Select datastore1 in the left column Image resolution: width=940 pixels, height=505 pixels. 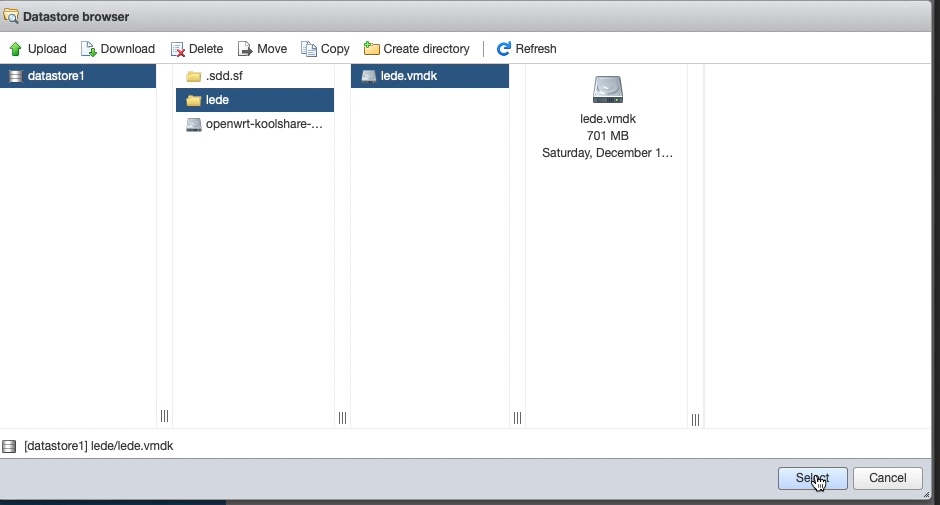click(55, 76)
